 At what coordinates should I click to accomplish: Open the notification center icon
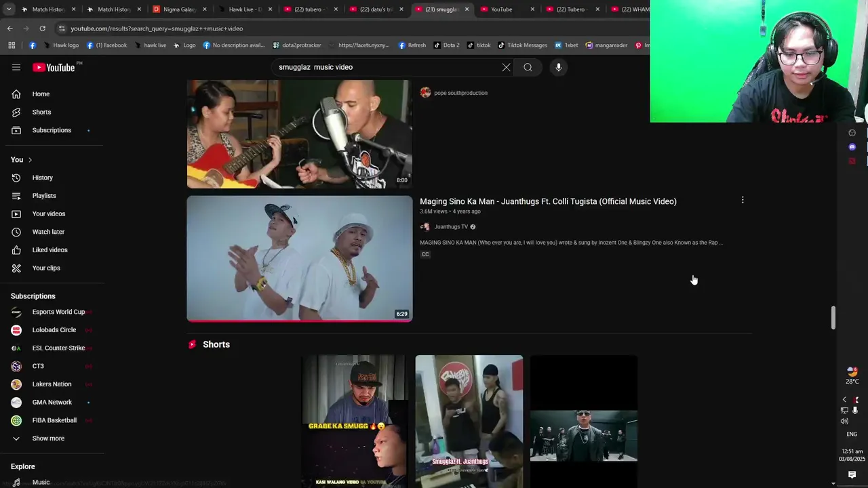click(852, 475)
